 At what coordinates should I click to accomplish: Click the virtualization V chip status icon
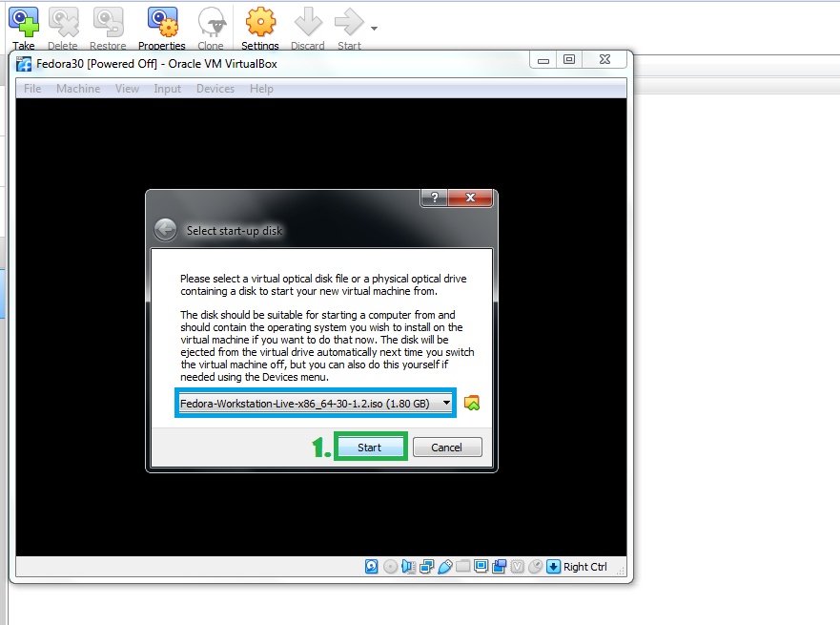click(x=517, y=567)
